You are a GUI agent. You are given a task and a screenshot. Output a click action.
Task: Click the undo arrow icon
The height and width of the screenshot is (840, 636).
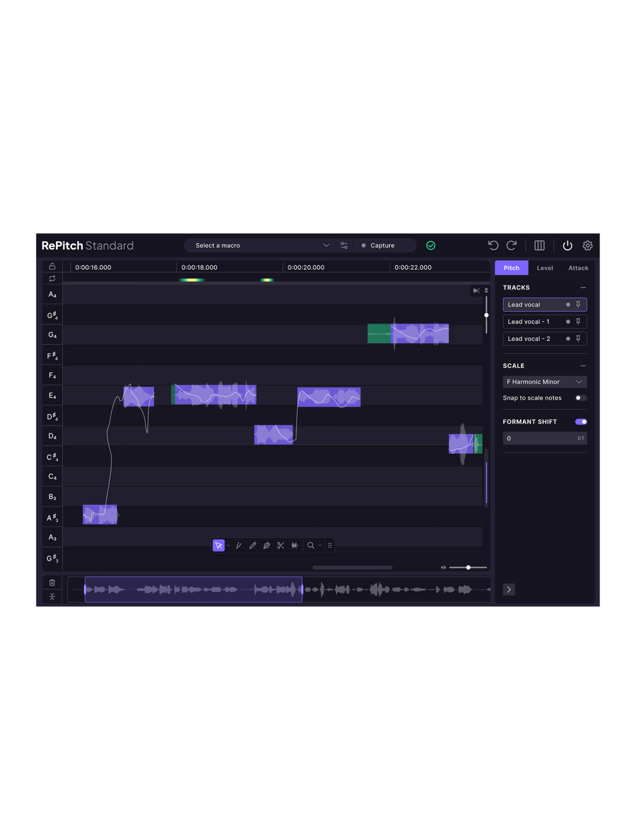493,246
